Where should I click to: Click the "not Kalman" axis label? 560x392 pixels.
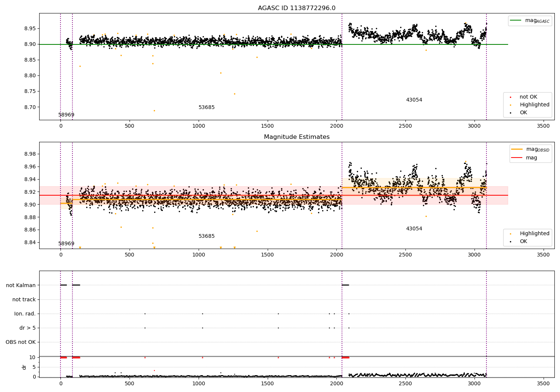click(21, 285)
